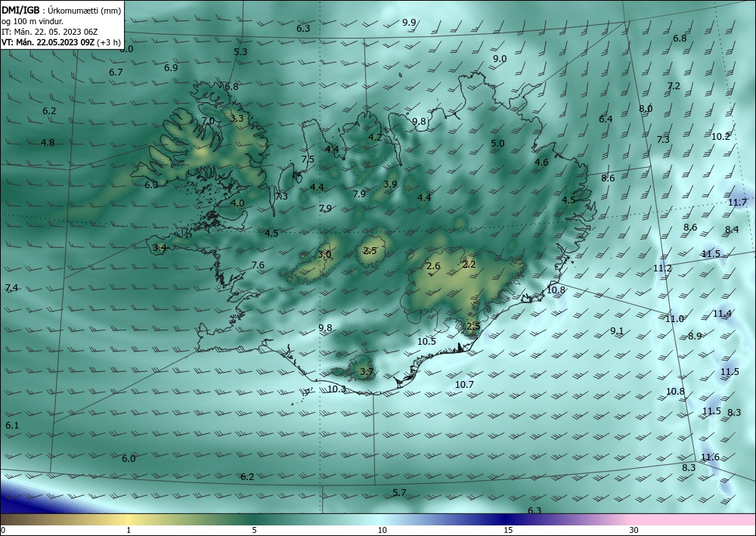The width and height of the screenshot is (756, 536).
Task: Click the map value '3.4'
Action: click(160, 248)
